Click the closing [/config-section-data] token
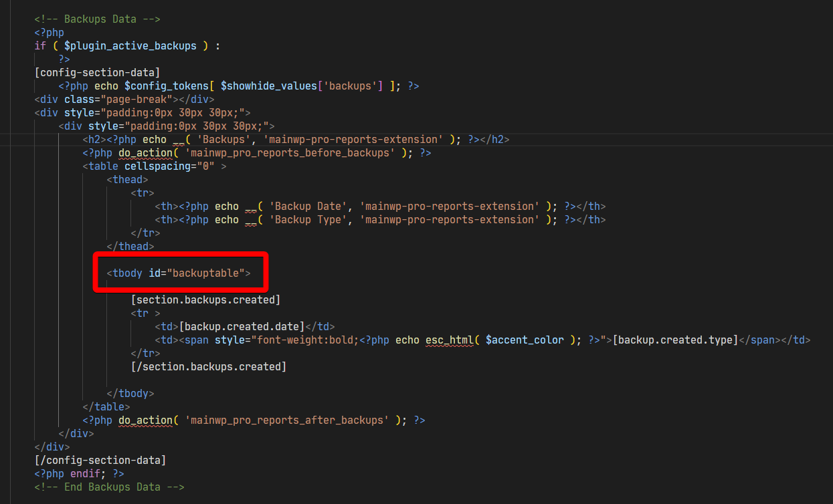Screen dimensions: 833x504 [x=100, y=460]
